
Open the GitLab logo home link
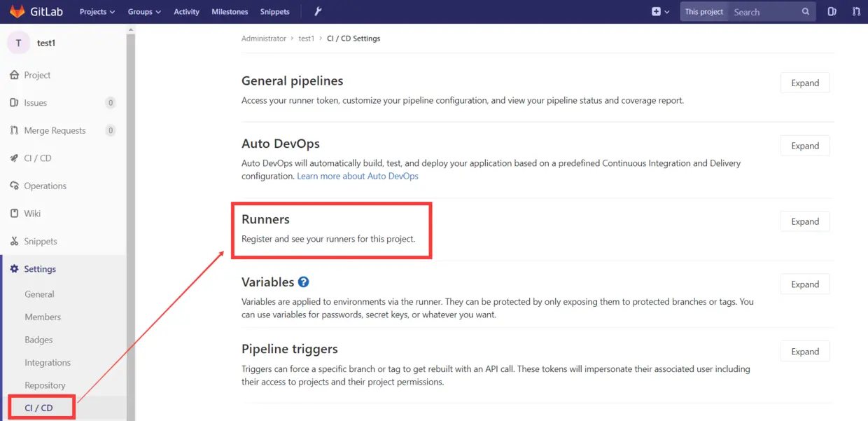tap(37, 11)
